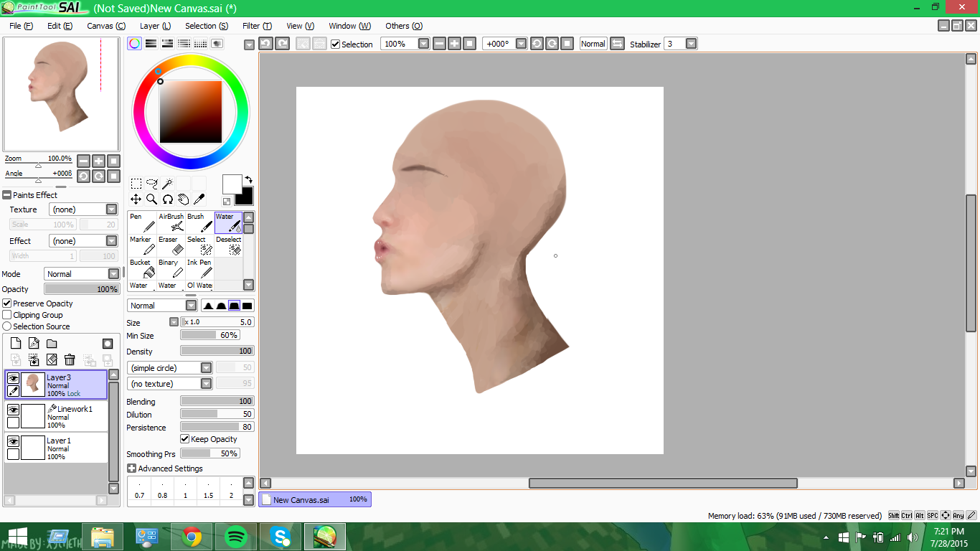Viewport: 980px width, 551px height.
Task: Select the Marker tool
Action: [x=142, y=245]
